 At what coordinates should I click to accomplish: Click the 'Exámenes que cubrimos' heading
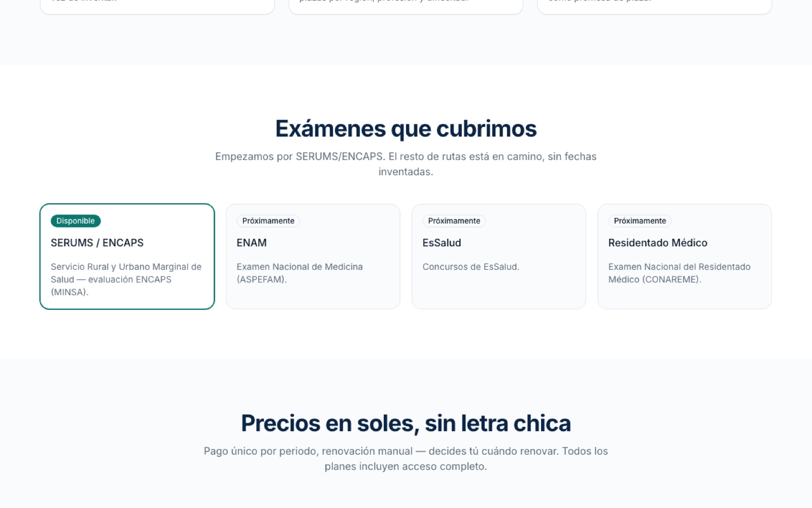[406, 129]
